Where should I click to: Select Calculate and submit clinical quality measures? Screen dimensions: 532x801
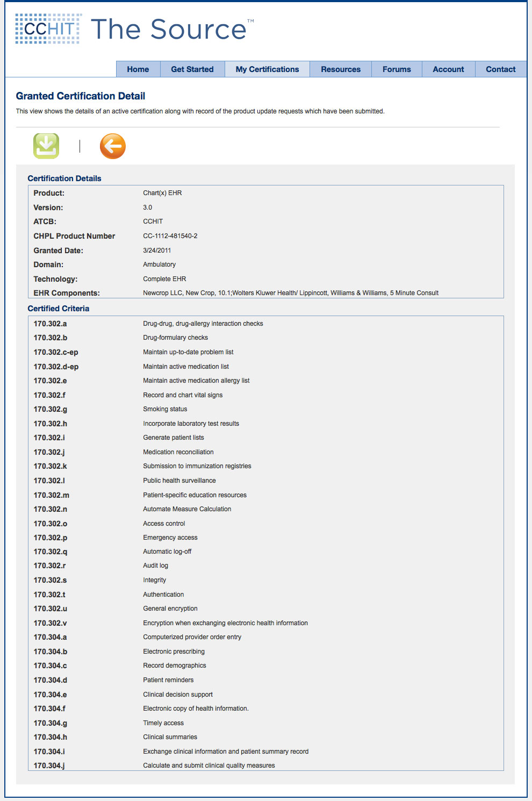(x=209, y=766)
